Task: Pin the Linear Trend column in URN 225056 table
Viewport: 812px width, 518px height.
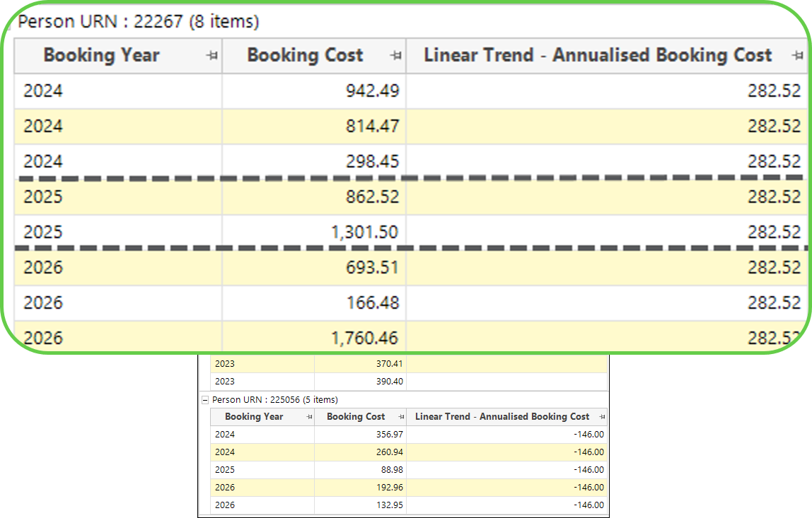Action: tap(602, 416)
